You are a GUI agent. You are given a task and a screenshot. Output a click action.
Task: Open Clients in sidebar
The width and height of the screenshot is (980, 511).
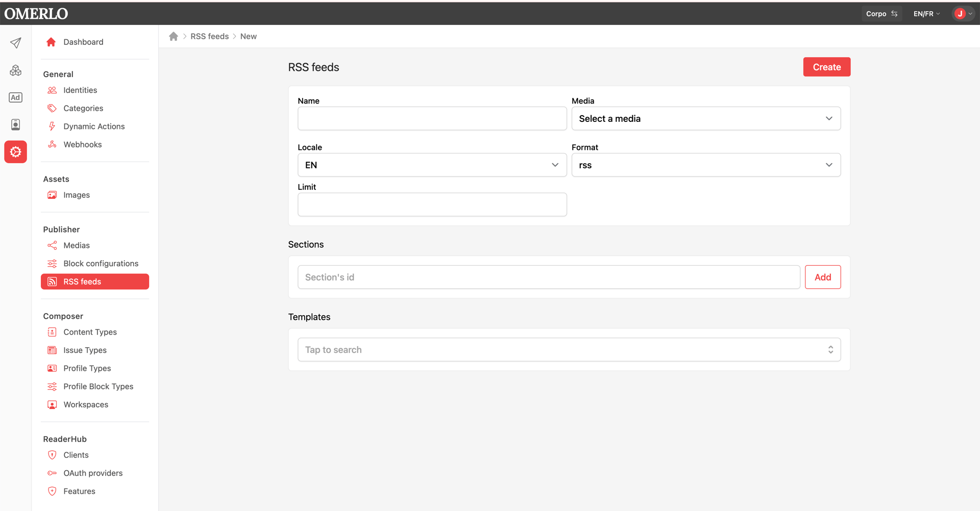[x=76, y=455]
